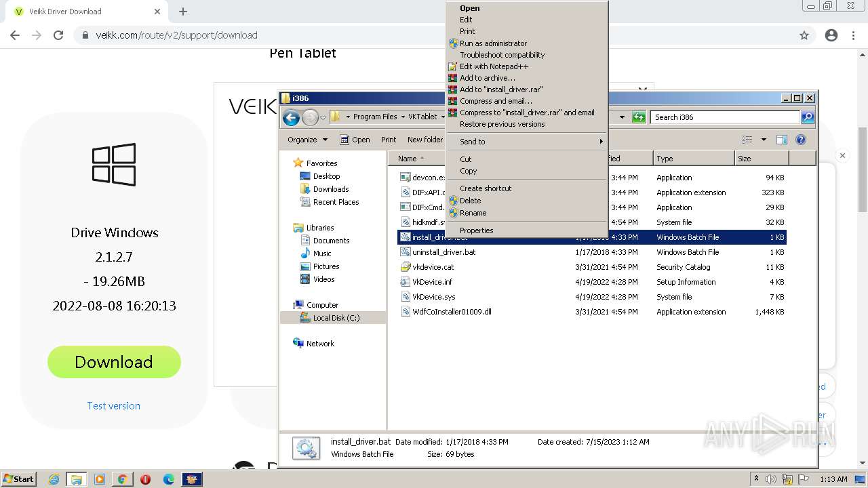Image resolution: width=868 pixels, height=488 pixels.
Task: Open the Test version link
Action: 113,405
